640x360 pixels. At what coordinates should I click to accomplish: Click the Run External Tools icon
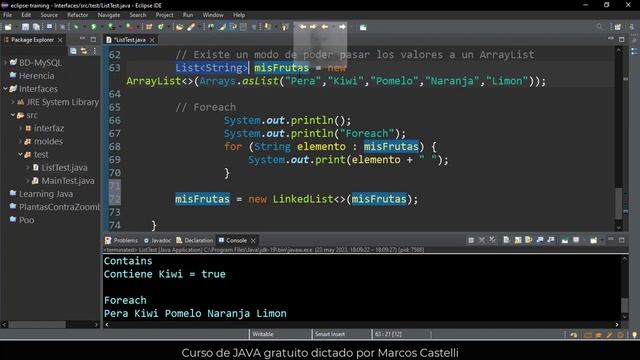tap(129, 27)
